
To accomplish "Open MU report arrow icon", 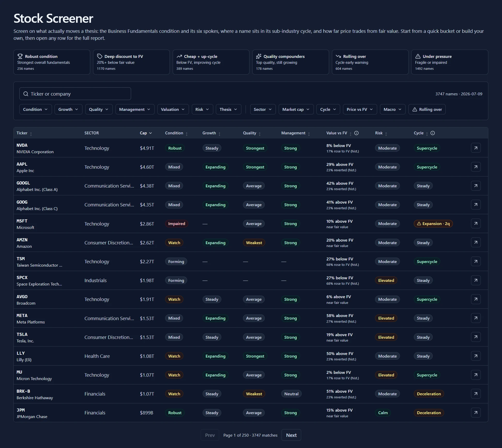I will (476, 375).
